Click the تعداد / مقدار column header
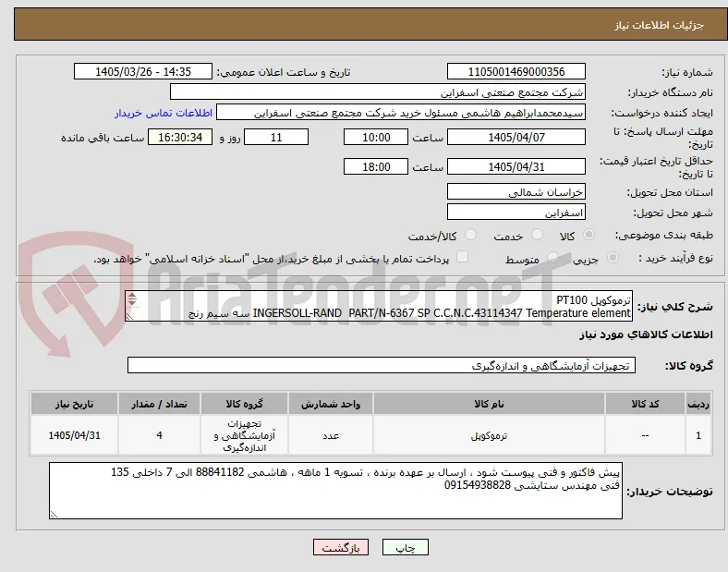This screenshot has width=728, height=572. 159,404
